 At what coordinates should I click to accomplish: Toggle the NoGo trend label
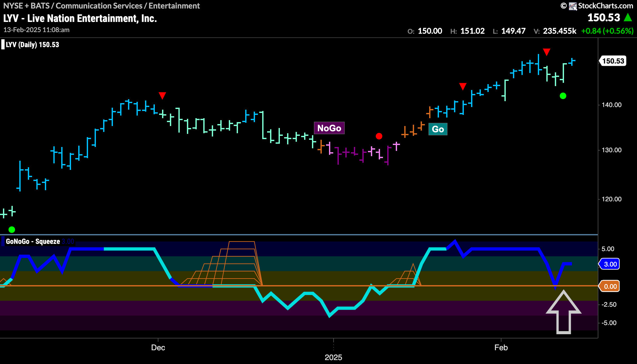click(x=329, y=128)
